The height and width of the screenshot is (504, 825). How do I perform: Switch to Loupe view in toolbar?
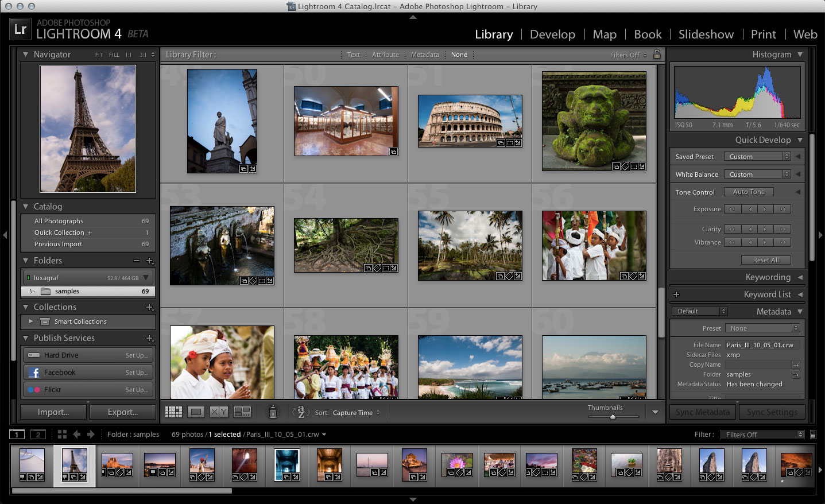196,412
